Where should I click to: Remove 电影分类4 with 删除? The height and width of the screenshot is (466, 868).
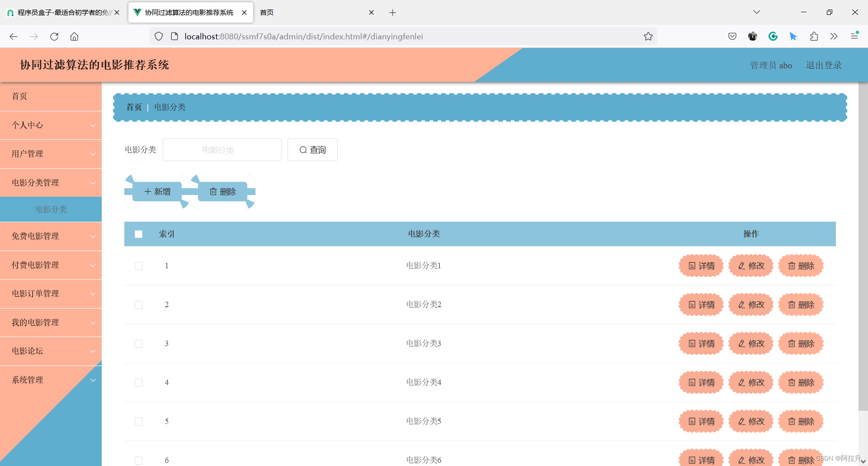[801, 383]
